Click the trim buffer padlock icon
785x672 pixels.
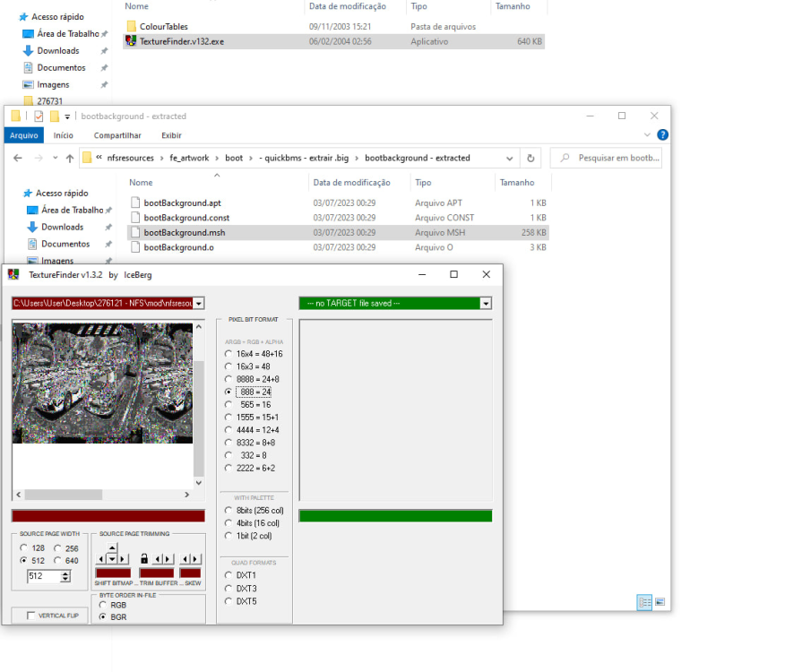click(x=145, y=558)
